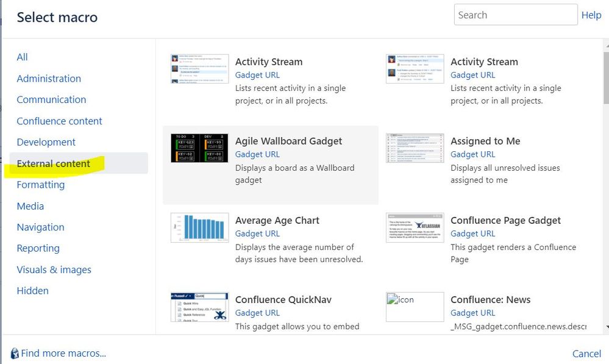The height and width of the screenshot is (364, 609).
Task: Open Gadget URL under Confluence QuickNav
Action: pos(257,313)
